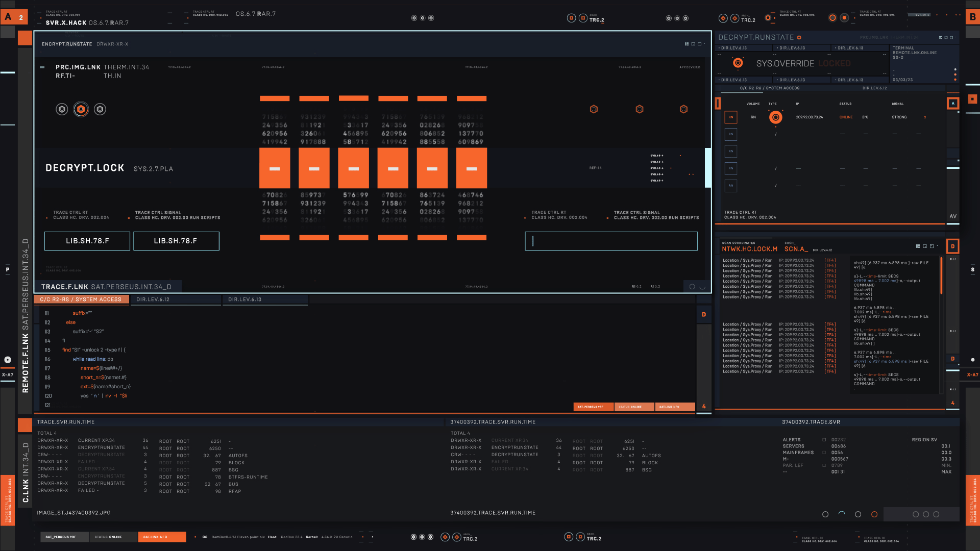Expand the first DECRYPT.LOCK orange block
The width and height of the screenshot is (980, 551).
[x=275, y=168]
